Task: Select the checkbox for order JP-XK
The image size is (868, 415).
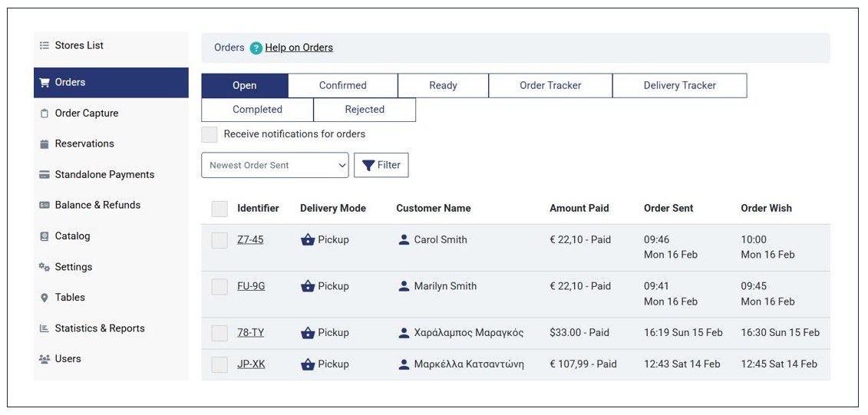Action: pyautogui.click(x=219, y=364)
